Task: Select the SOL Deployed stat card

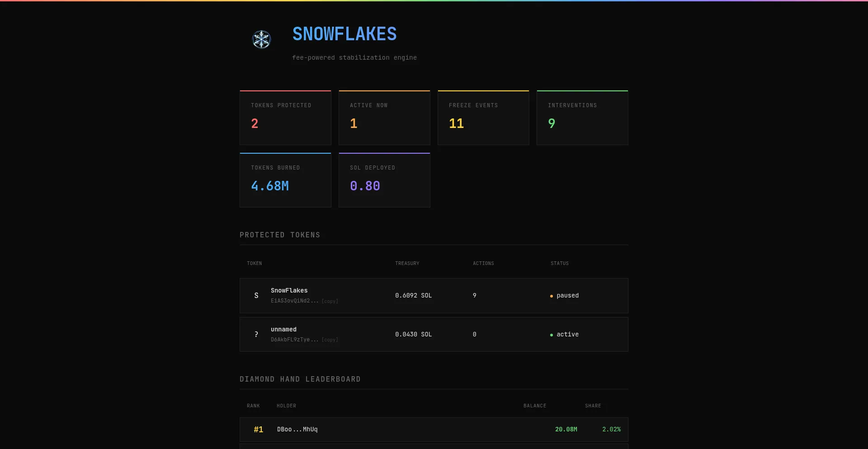Action: [384, 180]
